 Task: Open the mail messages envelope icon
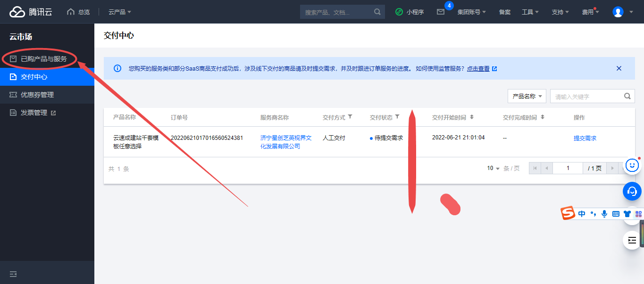point(440,12)
